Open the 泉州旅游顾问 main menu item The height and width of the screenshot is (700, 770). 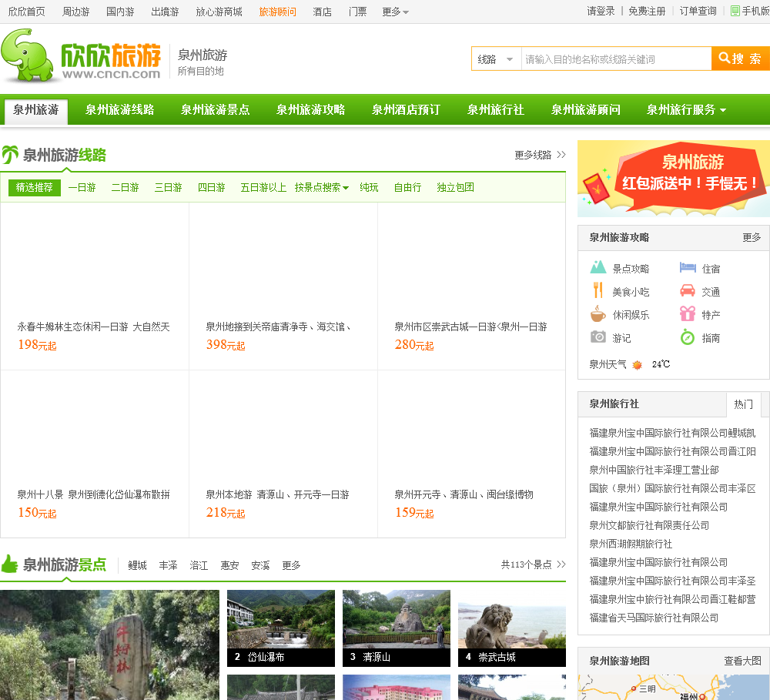tap(585, 109)
